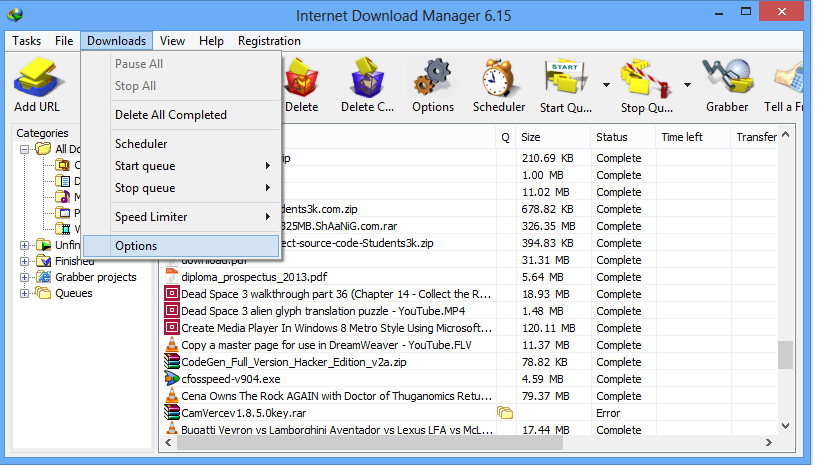
Task: Open the Speed Limiter submenu
Action: click(181, 217)
